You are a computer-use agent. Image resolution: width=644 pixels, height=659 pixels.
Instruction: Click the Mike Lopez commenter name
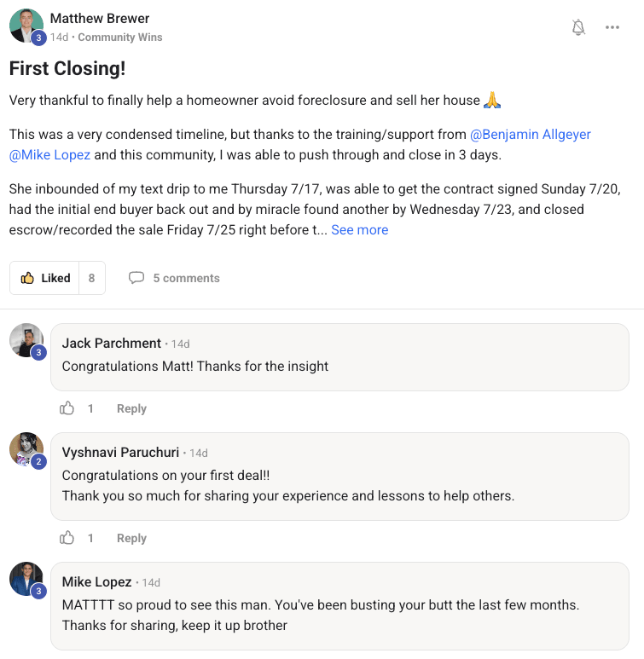point(96,582)
